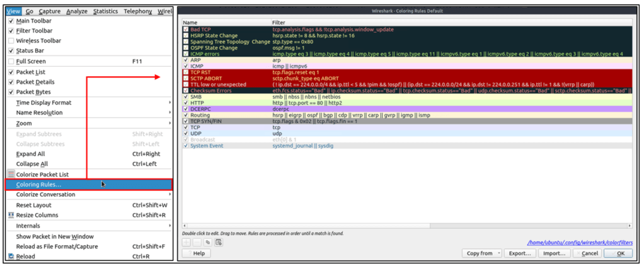Click the Colorize Packet List icon
The image size is (644, 266).
pyautogui.click(x=11, y=174)
